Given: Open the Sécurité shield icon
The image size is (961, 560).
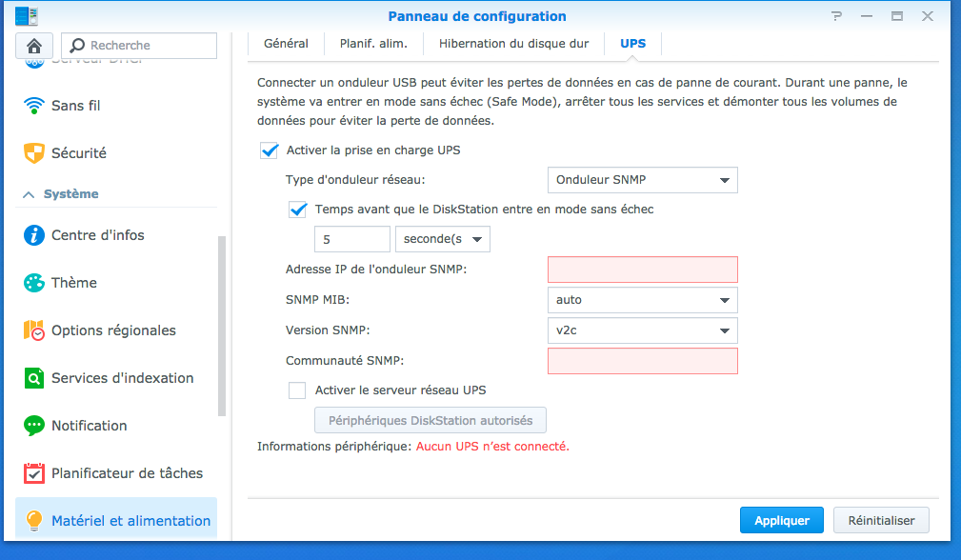Looking at the screenshot, I should tap(34, 152).
